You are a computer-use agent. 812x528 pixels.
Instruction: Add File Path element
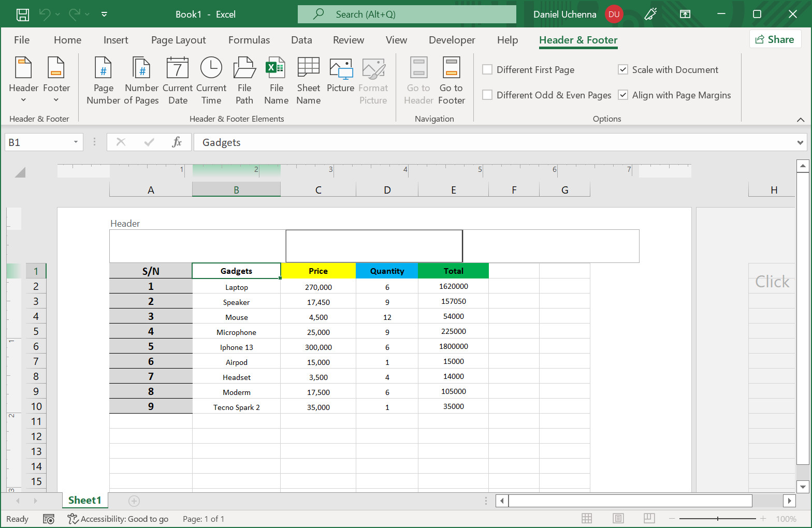tap(244, 80)
